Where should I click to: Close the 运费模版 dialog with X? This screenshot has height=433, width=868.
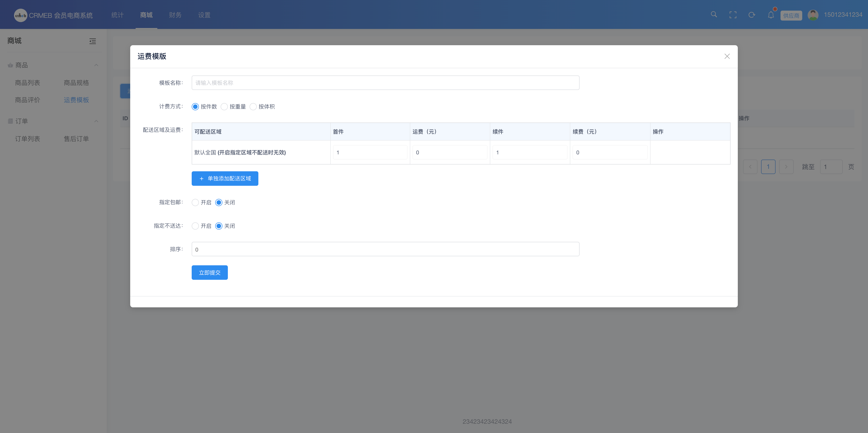pos(727,56)
